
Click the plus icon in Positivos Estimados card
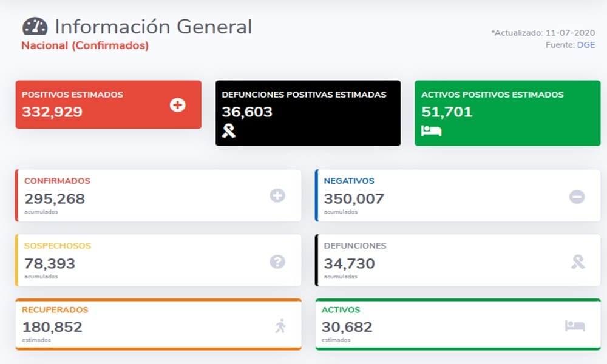pyautogui.click(x=178, y=105)
